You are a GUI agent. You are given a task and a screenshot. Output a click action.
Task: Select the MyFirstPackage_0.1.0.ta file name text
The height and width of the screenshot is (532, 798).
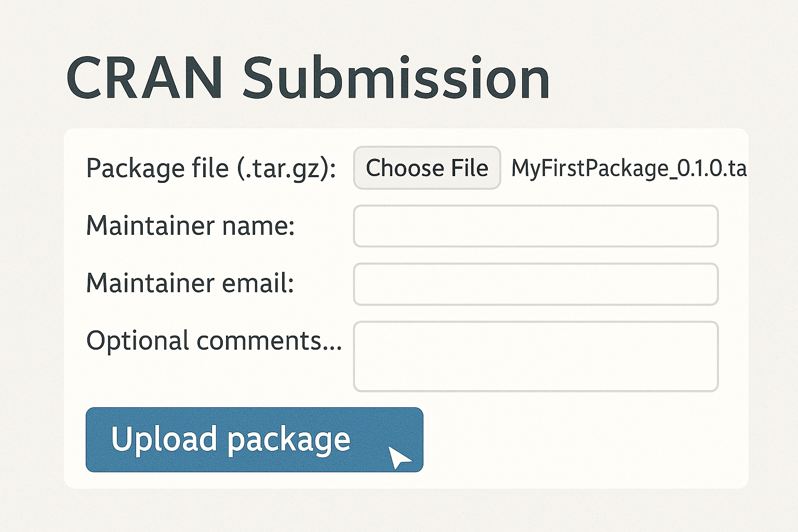[629, 169]
